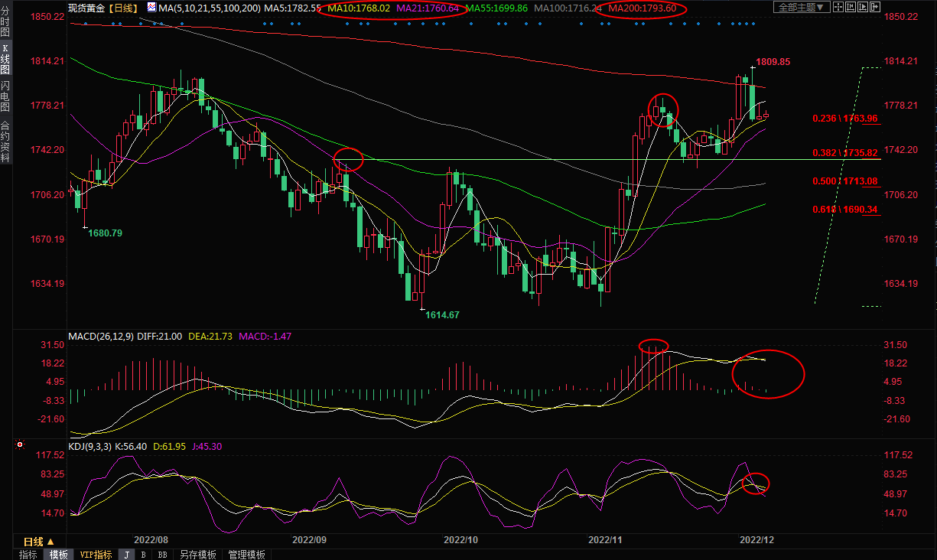Screen dimensions: 937x560
Task: Click the 管理模板 button
Action: (246, 555)
